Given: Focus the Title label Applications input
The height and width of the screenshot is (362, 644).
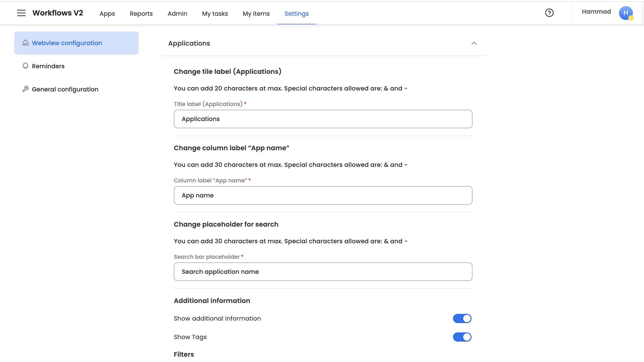Looking at the screenshot, I should pyautogui.click(x=323, y=119).
